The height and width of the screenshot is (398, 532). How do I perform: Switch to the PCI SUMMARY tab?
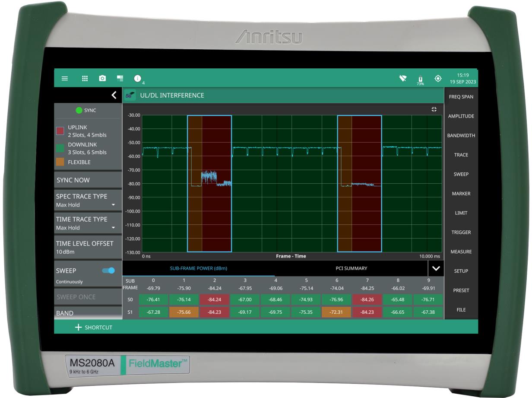(351, 268)
